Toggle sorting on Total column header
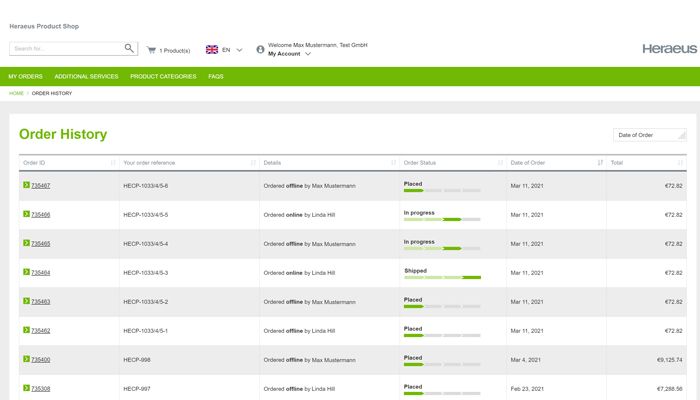Viewport: 700px width, 400px height. tap(681, 162)
